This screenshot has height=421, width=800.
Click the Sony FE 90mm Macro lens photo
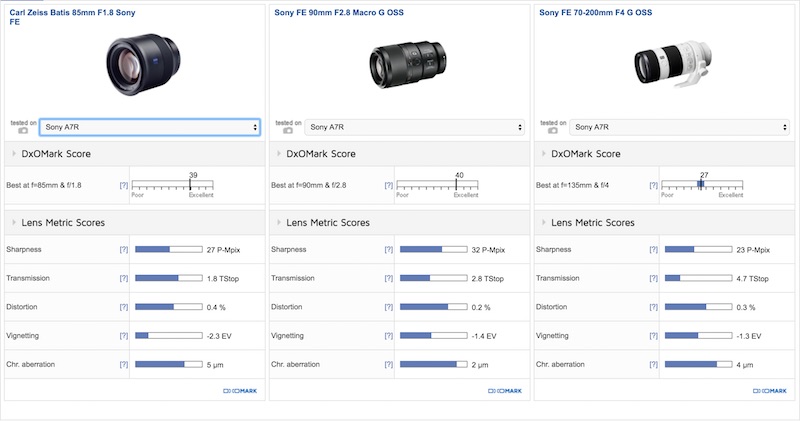tap(408, 65)
